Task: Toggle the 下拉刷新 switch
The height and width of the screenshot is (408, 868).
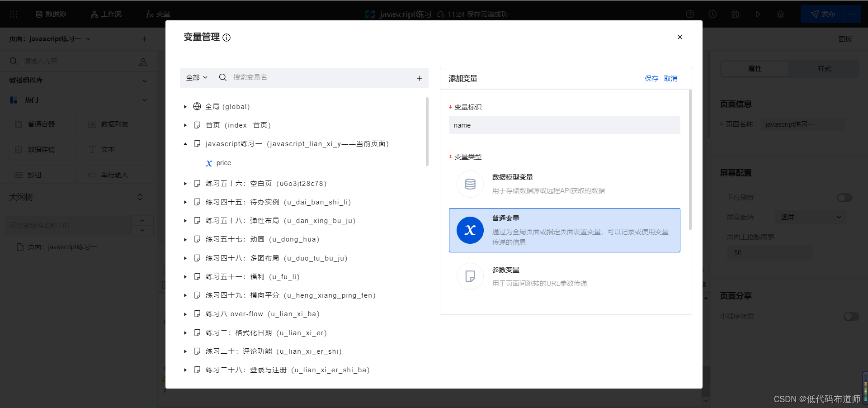Action: click(844, 198)
